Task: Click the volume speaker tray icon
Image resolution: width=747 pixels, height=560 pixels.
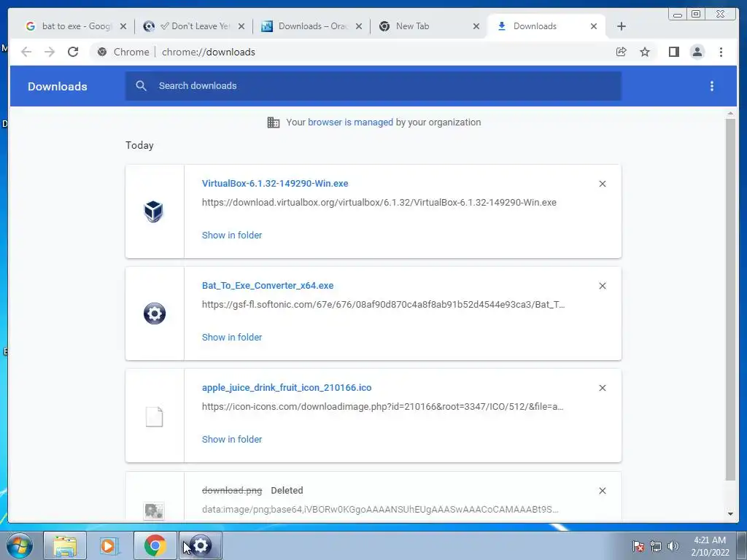Action: tap(673, 546)
